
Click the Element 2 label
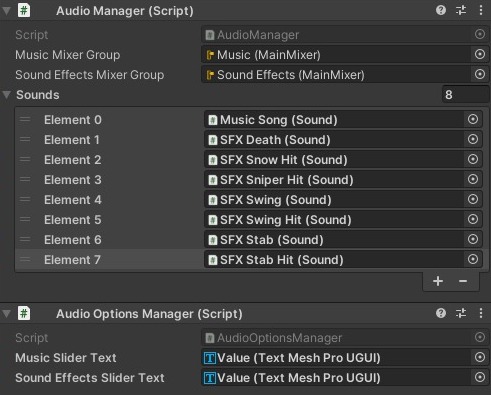pos(72,160)
